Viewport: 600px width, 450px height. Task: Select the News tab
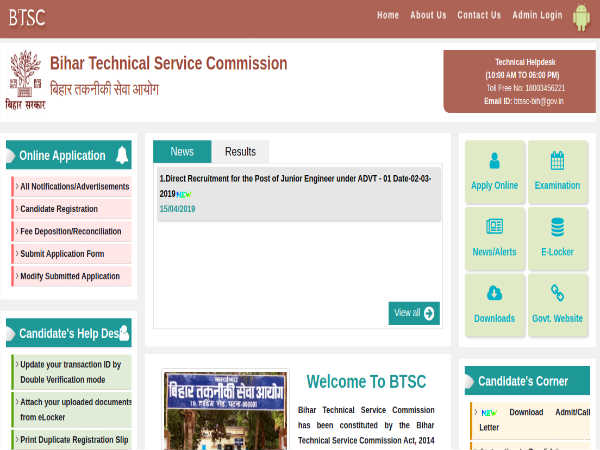[x=182, y=152]
